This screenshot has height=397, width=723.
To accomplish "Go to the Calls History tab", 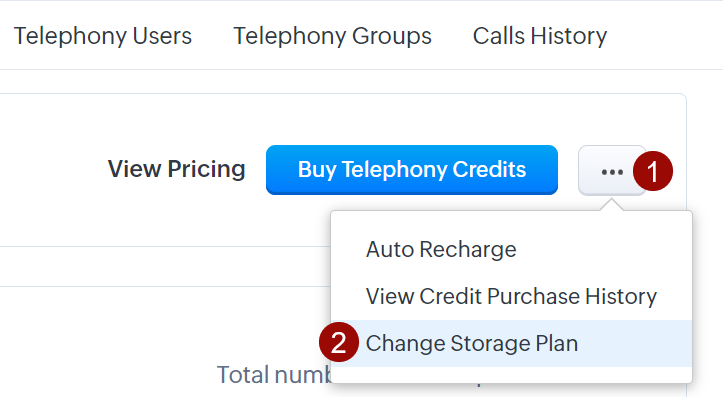I will click(540, 36).
